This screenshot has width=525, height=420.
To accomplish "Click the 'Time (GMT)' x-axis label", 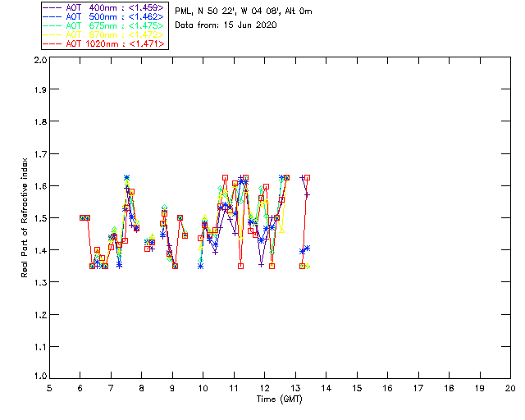I will 280,399.
